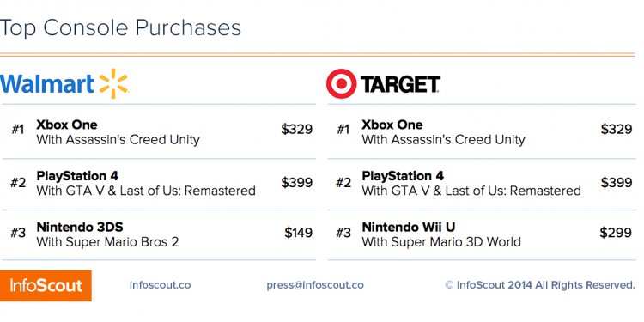Click the orange InfoScout logo
This screenshot has width=644, height=322.
tap(46, 285)
